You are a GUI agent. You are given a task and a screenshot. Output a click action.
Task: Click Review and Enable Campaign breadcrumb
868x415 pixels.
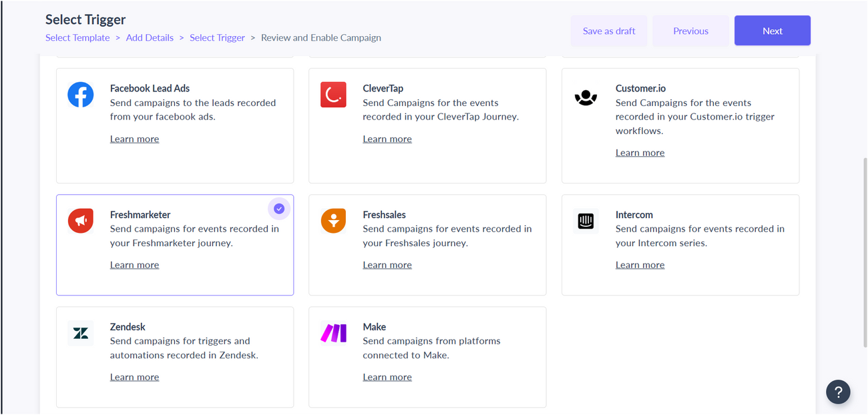(x=321, y=37)
